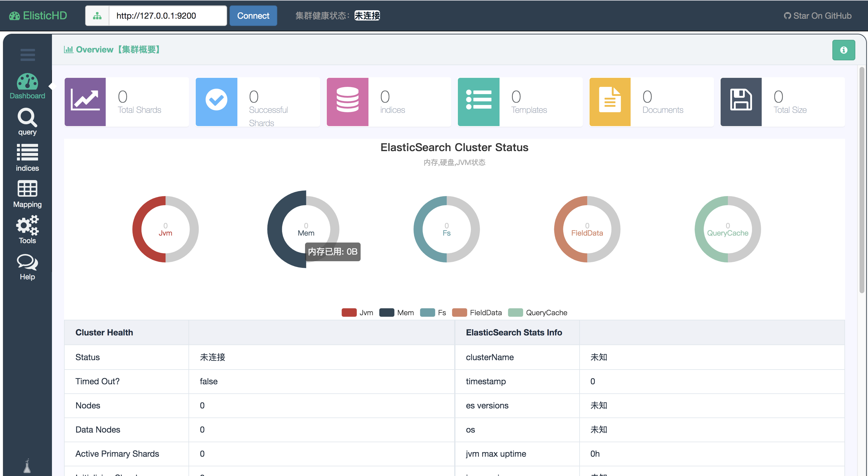Click the flask icon at sidebar bottom
The height and width of the screenshot is (476, 868).
(27, 466)
